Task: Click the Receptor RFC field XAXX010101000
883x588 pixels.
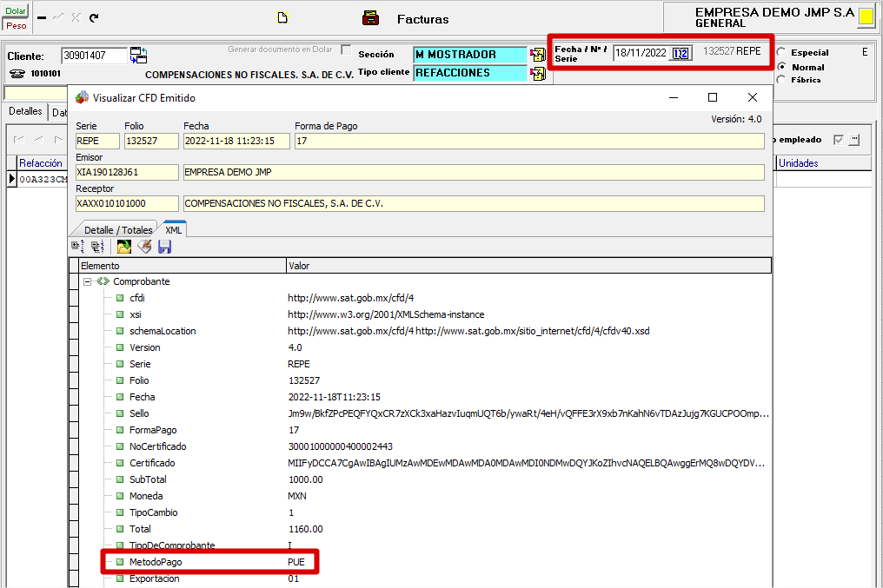Action: pyautogui.click(x=127, y=204)
